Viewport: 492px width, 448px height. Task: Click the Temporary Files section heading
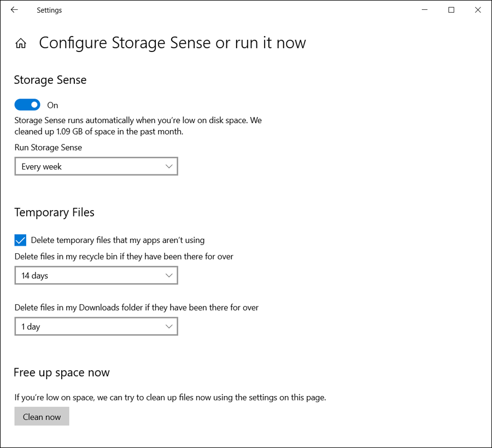pos(54,212)
